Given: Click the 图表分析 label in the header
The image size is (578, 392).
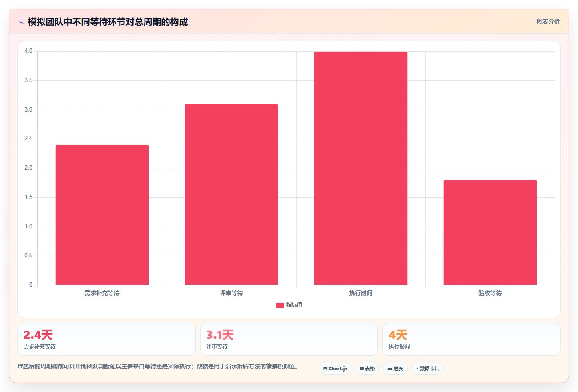Looking at the screenshot, I should click(x=548, y=21).
